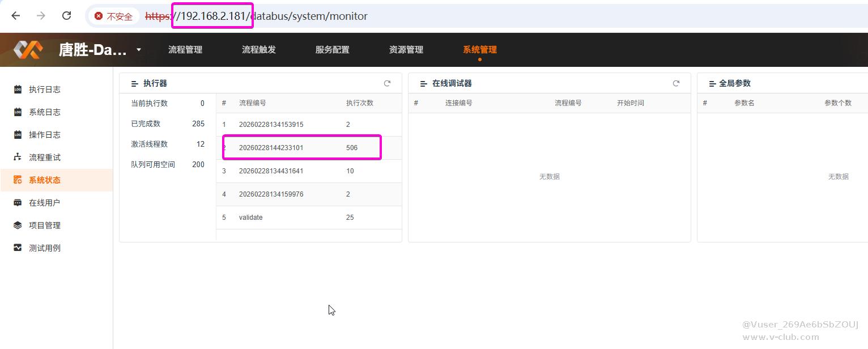Refresh the 执行器 panel

(x=388, y=83)
